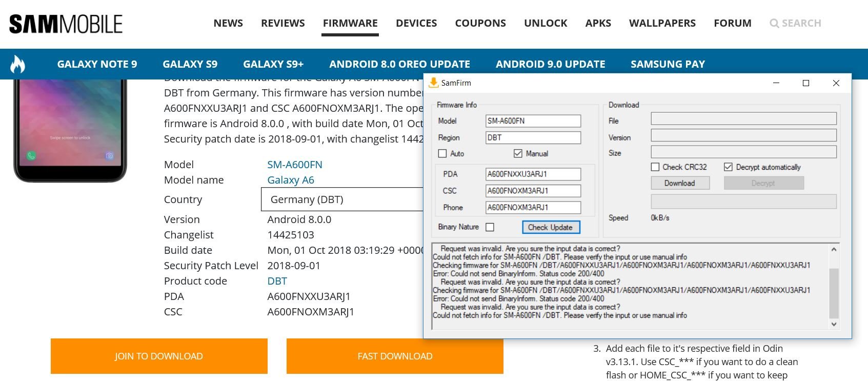
Task: Open ANDROID 9.0 UPDATE link
Action: (550, 64)
